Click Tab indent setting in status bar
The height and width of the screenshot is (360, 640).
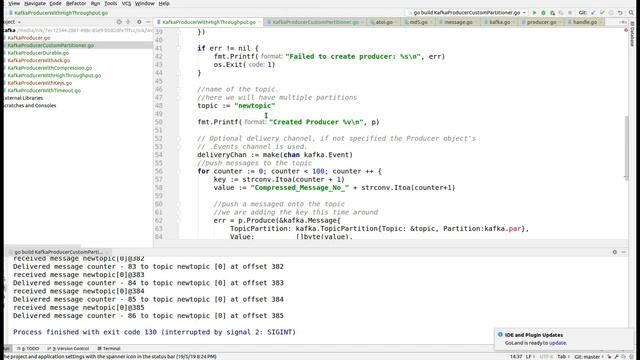(563, 356)
